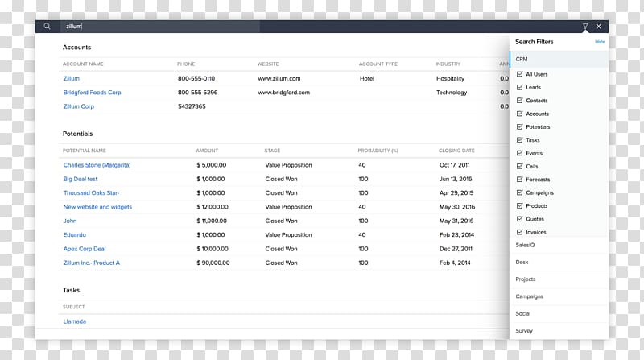Open Charles Stone (Margarita) potential

coord(97,165)
